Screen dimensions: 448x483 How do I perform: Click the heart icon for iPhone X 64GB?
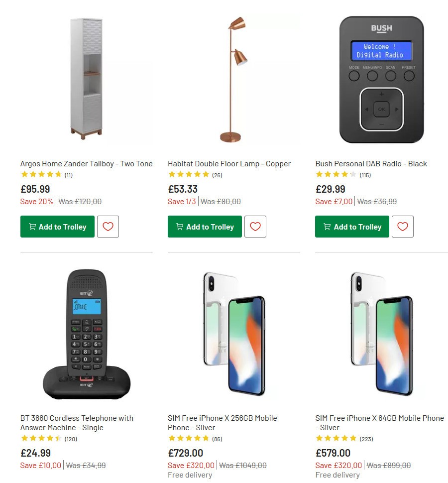[x=403, y=481]
